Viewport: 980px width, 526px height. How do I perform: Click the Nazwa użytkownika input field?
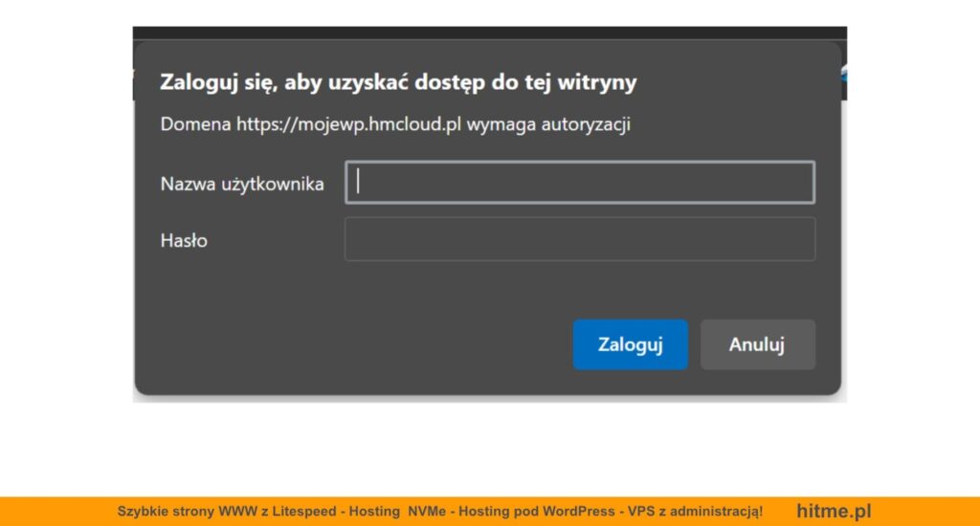(x=580, y=183)
